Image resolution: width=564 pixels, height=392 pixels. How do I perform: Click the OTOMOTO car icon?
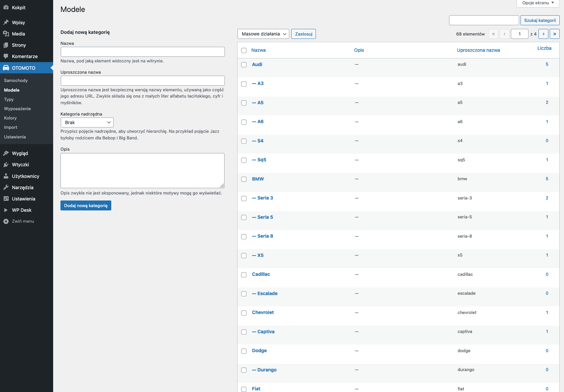pos(6,68)
